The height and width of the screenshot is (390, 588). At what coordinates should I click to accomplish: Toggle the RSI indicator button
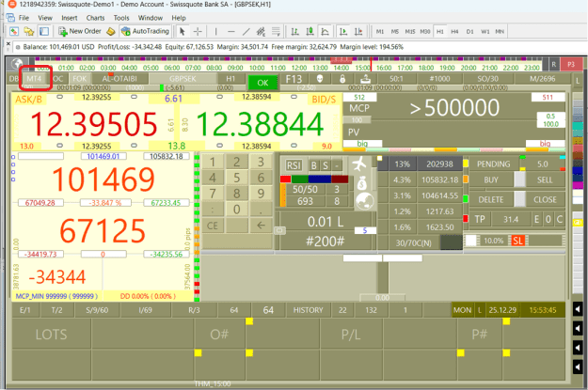(x=294, y=165)
